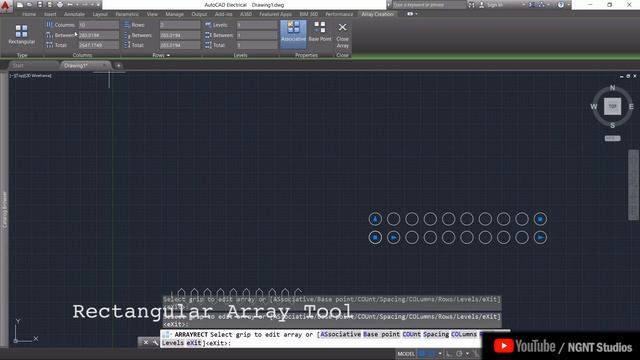
Task: Click South on the ViewCube compass
Action: 612,125
